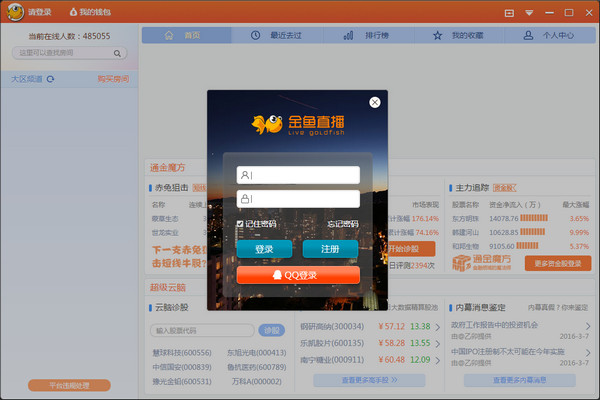The width and height of the screenshot is (600, 400).
Task: Click the title bar dropdown menu arrow
Action: 528,12
